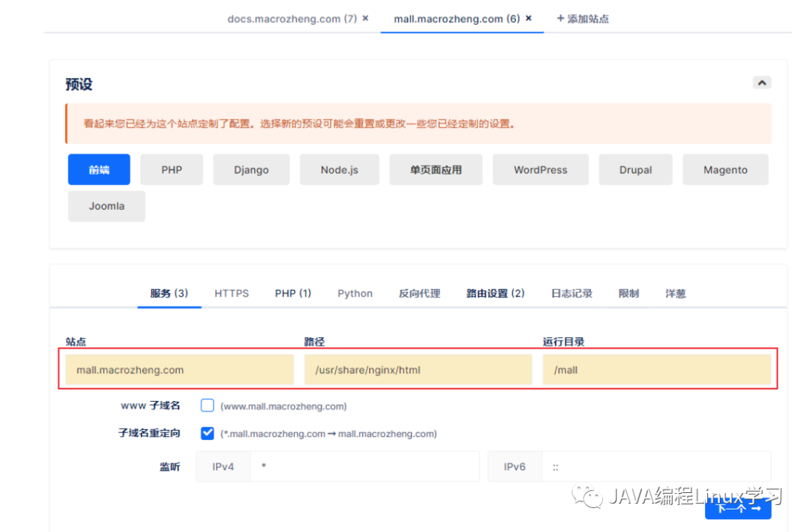
Task: Switch to docs.macrozheng.com (7) site tab
Action: pyautogui.click(x=292, y=19)
